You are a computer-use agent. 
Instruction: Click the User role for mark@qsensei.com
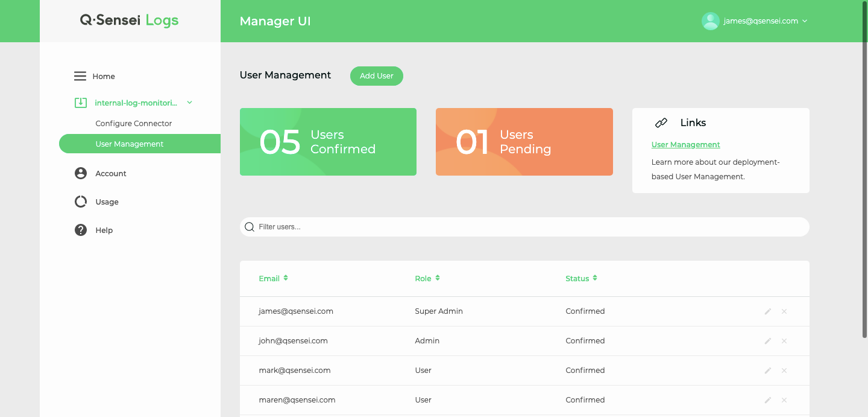pos(423,371)
